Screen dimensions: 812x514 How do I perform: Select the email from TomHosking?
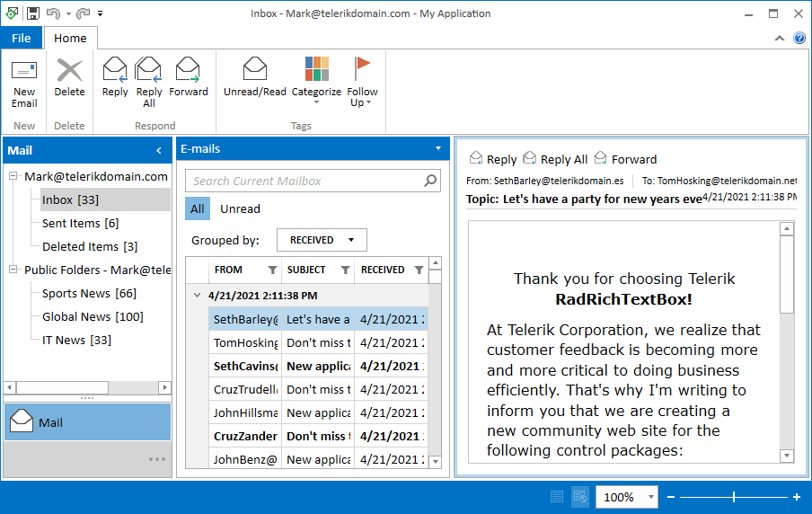pos(318,342)
